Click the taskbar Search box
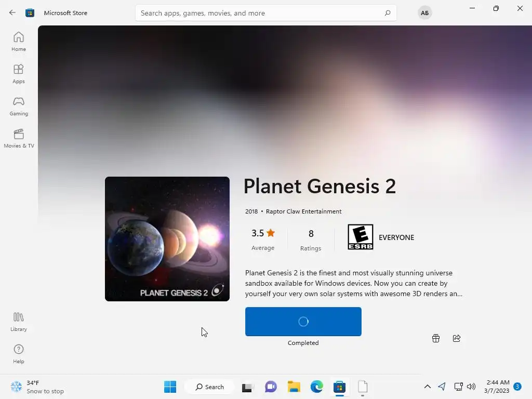This screenshot has height=399, width=532. pos(209,387)
